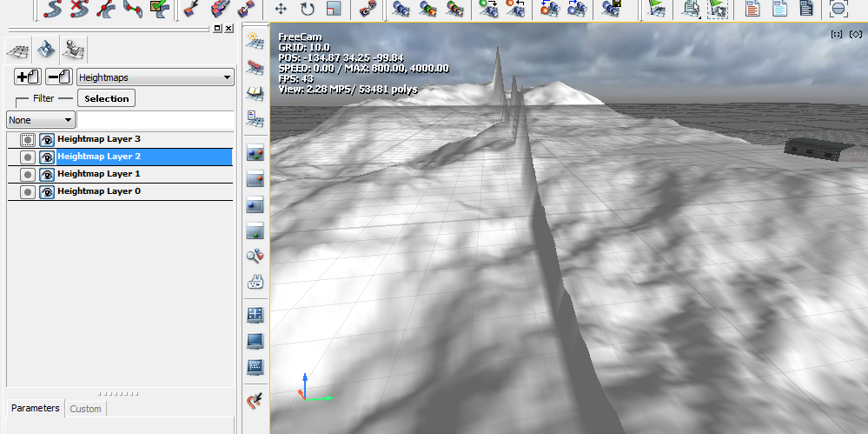Open the Heightmaps dropdown
The height and width of the screenshot is (434, 868).
[x=156, y=77]
